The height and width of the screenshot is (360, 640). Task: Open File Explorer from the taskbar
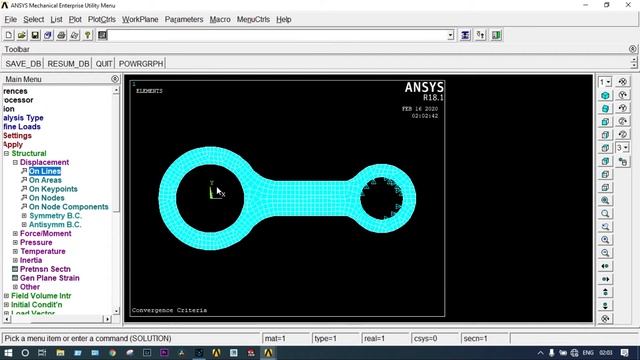tap(60, 353)
